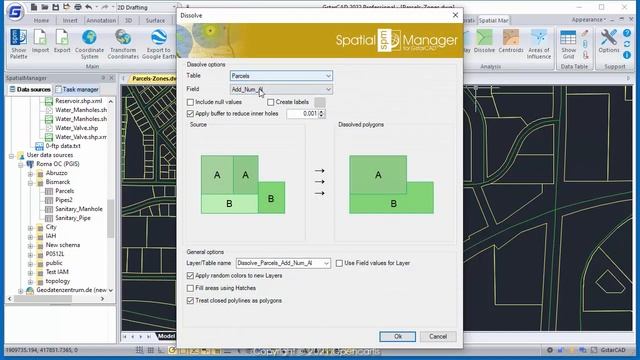
Task: Click Export to Google Earth icon
Action: click(159, 44)
